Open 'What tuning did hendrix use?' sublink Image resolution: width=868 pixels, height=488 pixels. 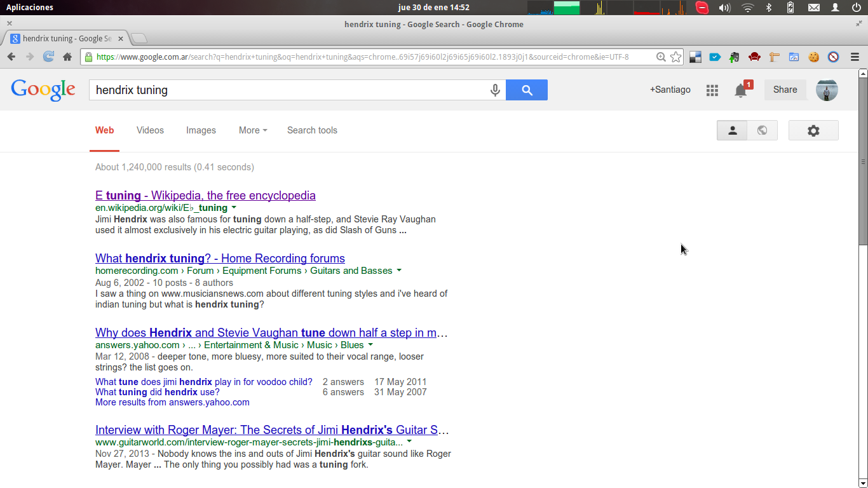coord(158,392)
